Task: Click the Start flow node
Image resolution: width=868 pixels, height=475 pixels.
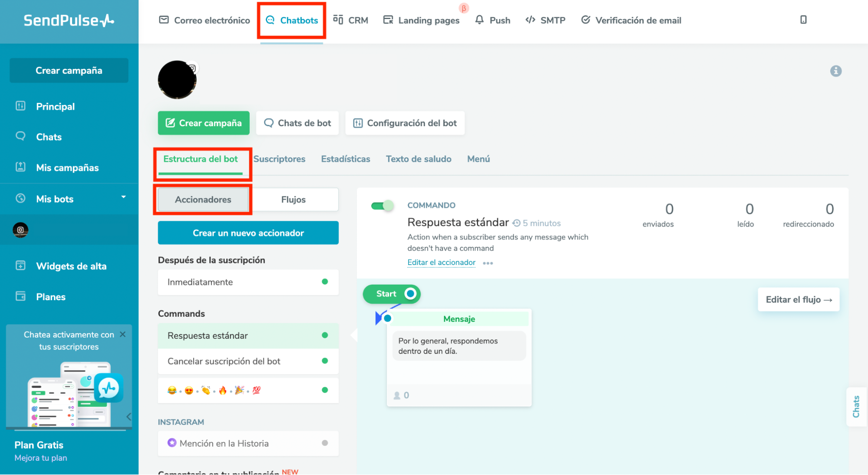Action: click(391, 294)
